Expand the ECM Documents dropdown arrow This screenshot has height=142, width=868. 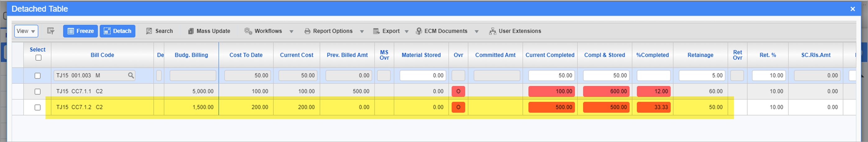pos(477,31)
